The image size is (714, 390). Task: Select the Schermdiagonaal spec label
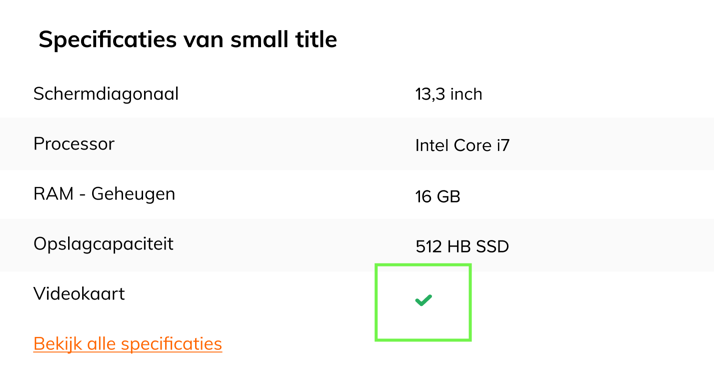click(106, 94)
